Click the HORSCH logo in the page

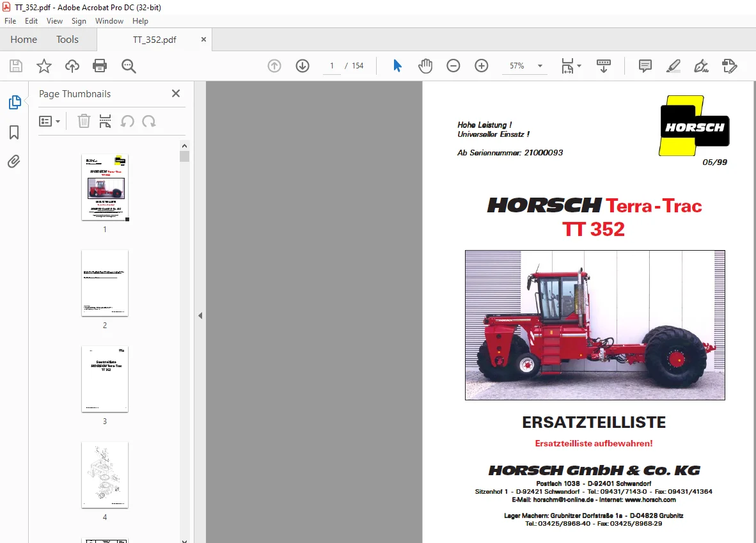pos(695,126)
